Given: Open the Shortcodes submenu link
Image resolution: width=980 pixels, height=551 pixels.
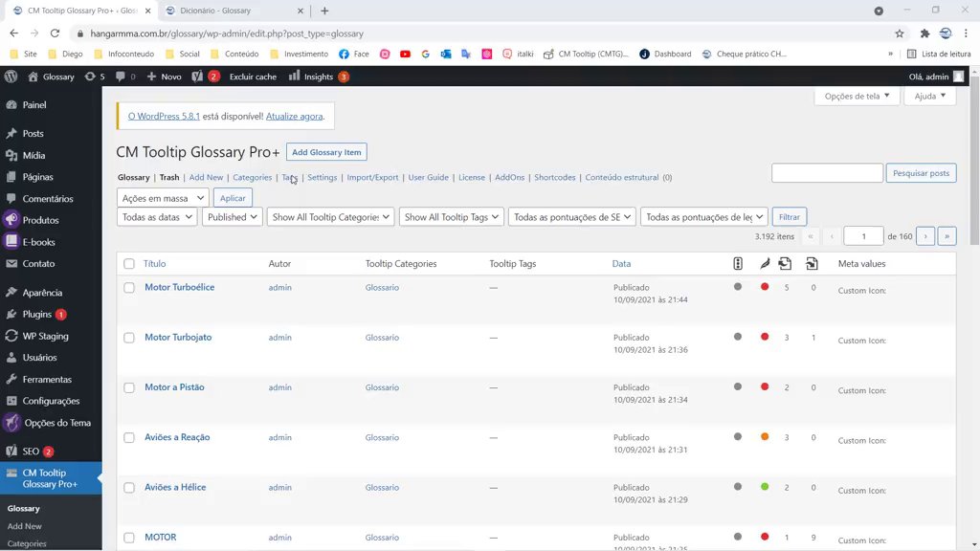Looking at the screenshot, I should click(x=555, y=177).
